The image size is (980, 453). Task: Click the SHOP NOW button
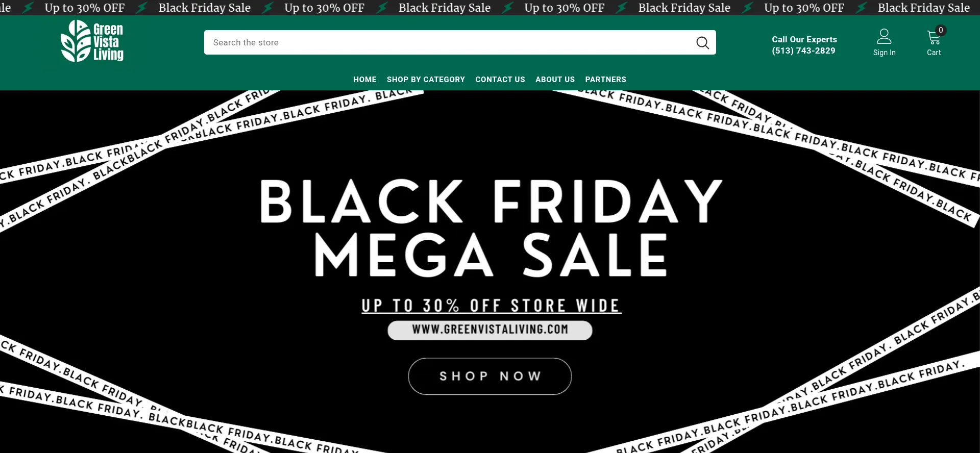coord(490,376)
